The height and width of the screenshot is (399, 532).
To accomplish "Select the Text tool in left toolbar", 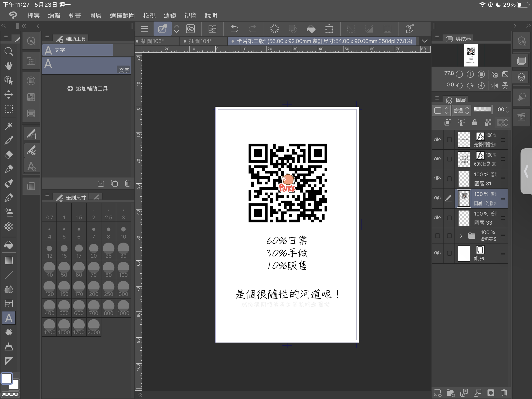I will (9, 318).
